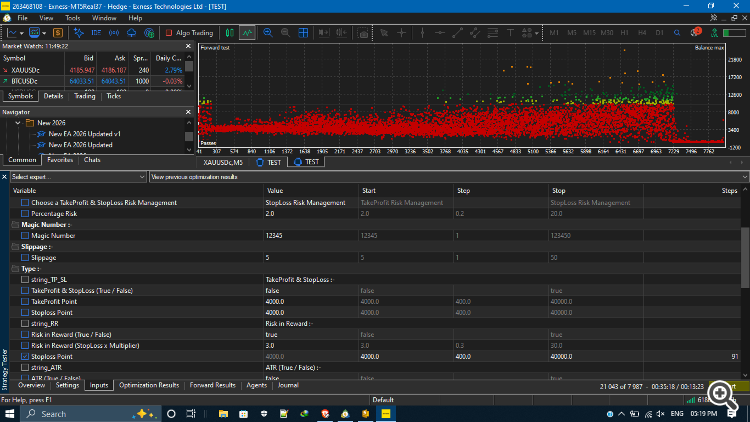Screen dimensions: 750x422
Task: Select the equidistant channel tool
Action: (475, 33)
